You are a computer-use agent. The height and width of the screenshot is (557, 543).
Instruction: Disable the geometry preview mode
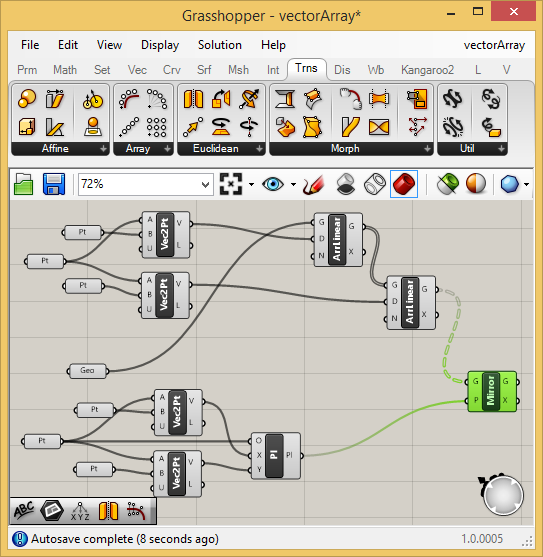click(345, 184)
